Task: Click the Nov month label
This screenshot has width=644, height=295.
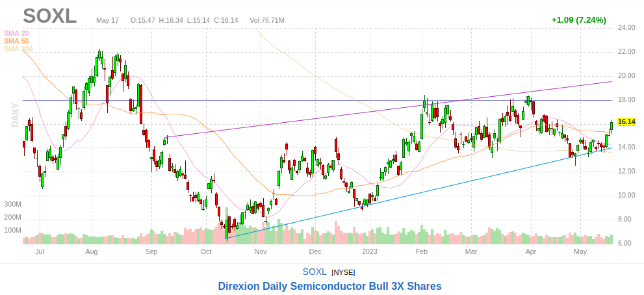Action: [261, 251]
